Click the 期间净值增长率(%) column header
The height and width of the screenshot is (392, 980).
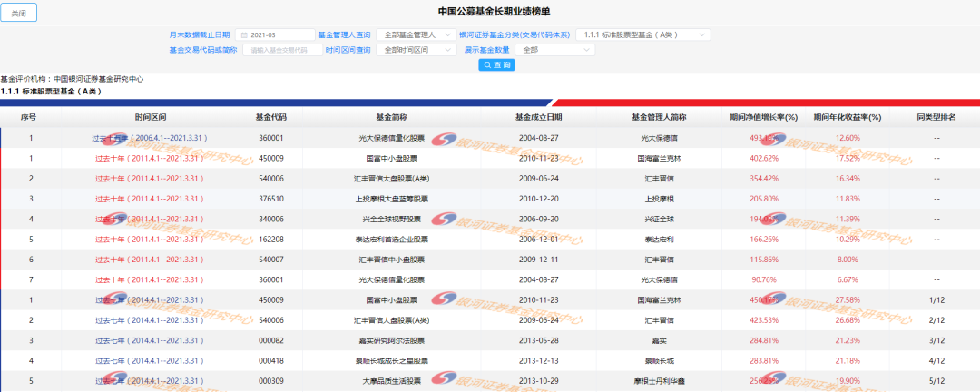[x=764, y=117]
